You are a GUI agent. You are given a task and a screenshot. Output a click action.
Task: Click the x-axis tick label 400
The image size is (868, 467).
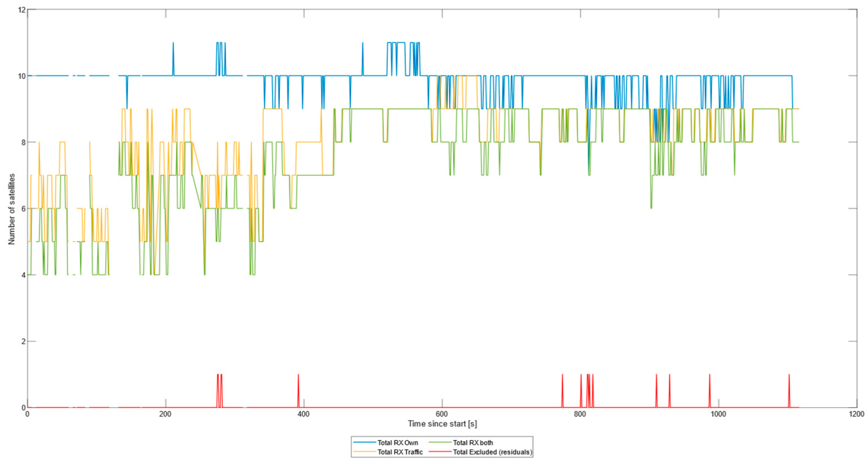(x=304, y=414)
